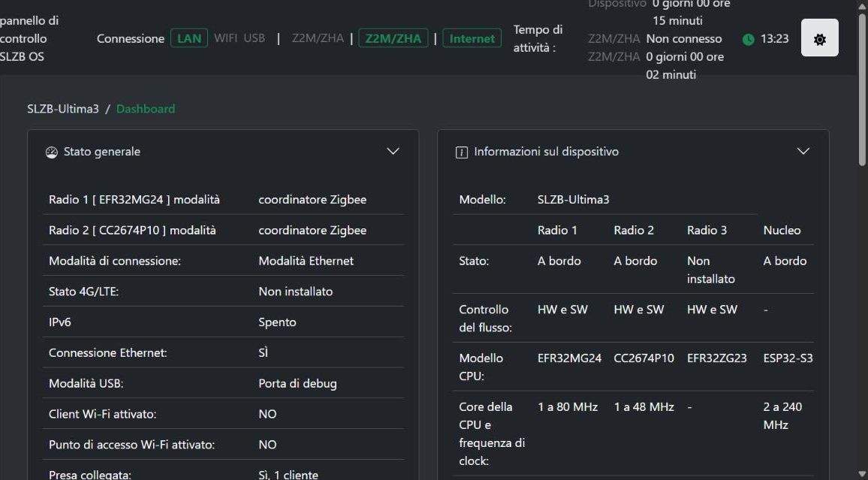Click the "Nucleo" column header
The height and width of the screenshot is (480, 868).
[782, 231]
